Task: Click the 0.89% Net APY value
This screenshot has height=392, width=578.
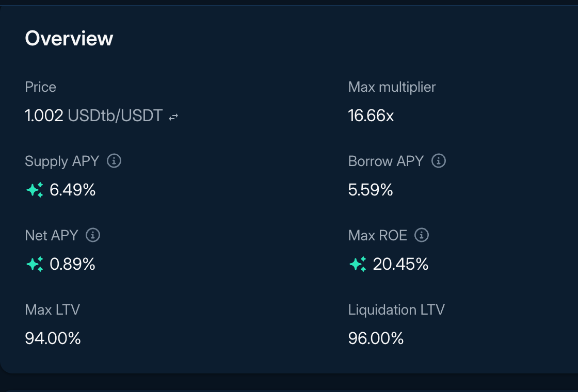Action: pyautogui.click(x=73, y=264)
